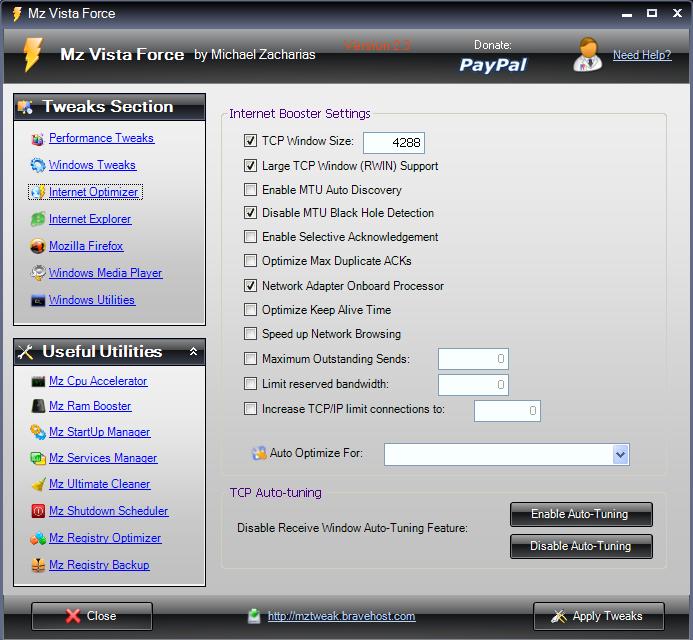Toggle Large TCP Window (RWIN) Support
Image resolution: width=693 pixels, height=640 pixels.
pyautogui.click(x=251, y=166)
